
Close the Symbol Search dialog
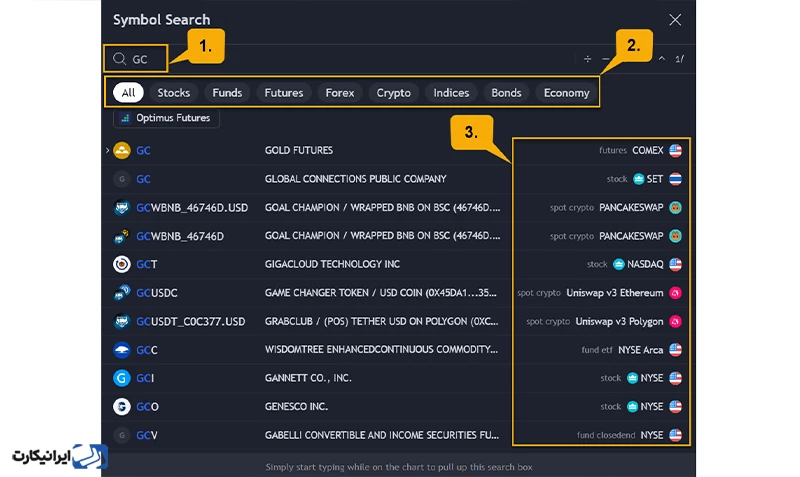click(675, 20)
